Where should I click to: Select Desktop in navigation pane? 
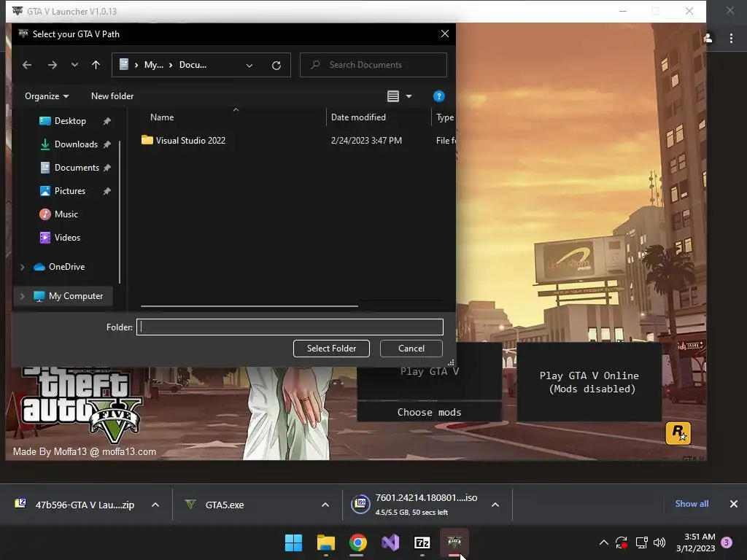[x=70, y=121]
